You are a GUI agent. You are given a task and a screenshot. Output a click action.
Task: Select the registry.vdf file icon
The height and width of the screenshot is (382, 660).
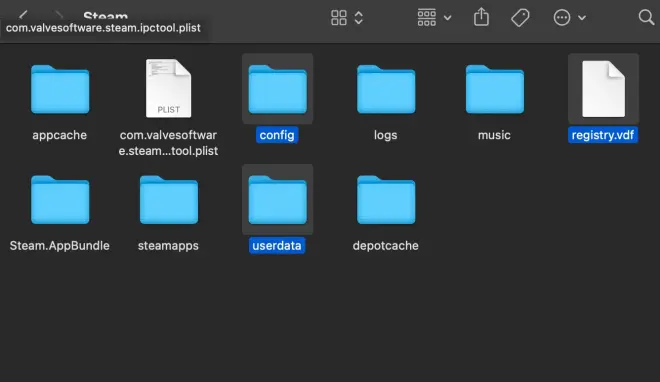pos(603,89)
